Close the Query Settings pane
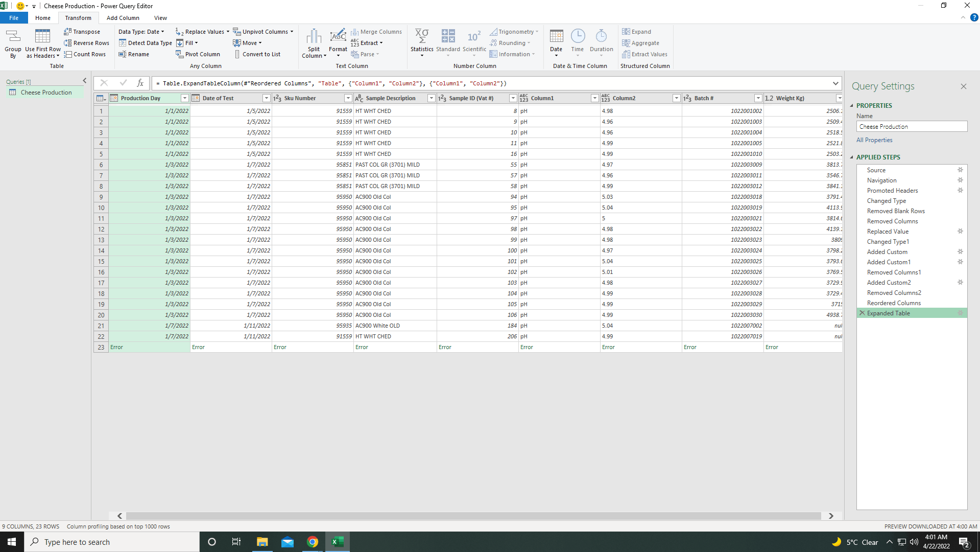This screenshot has height=552, width=980. [x=963, y=86]
